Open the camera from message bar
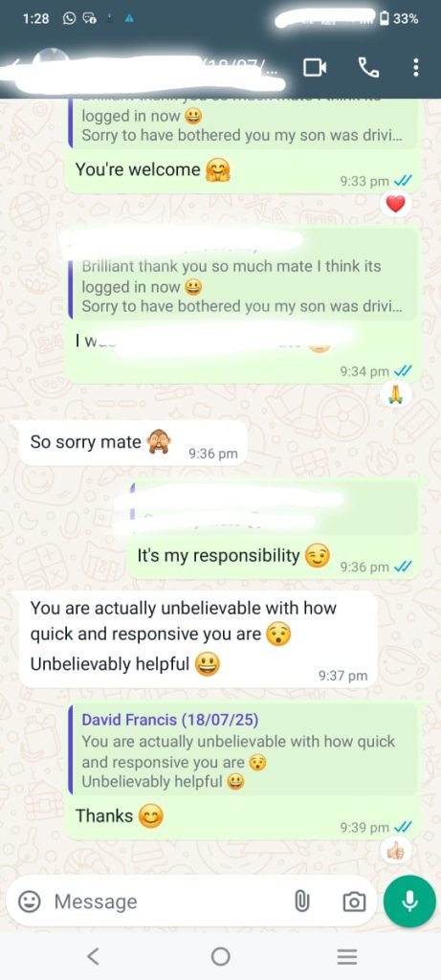The height and width of the screenshot is (980, 441). 354,902
